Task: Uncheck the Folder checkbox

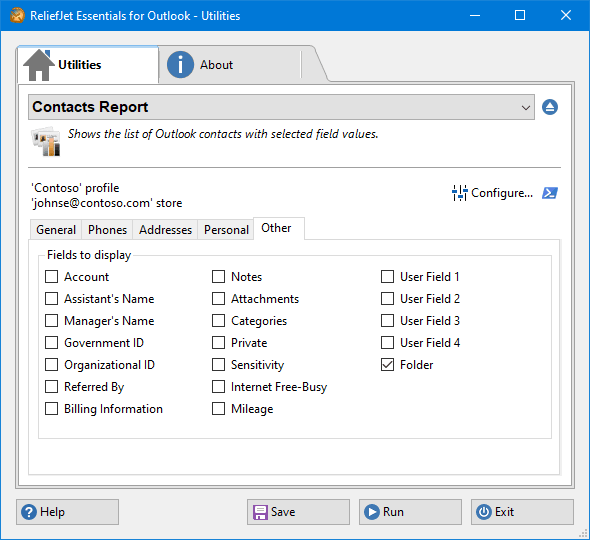Action: coord(387,365)
